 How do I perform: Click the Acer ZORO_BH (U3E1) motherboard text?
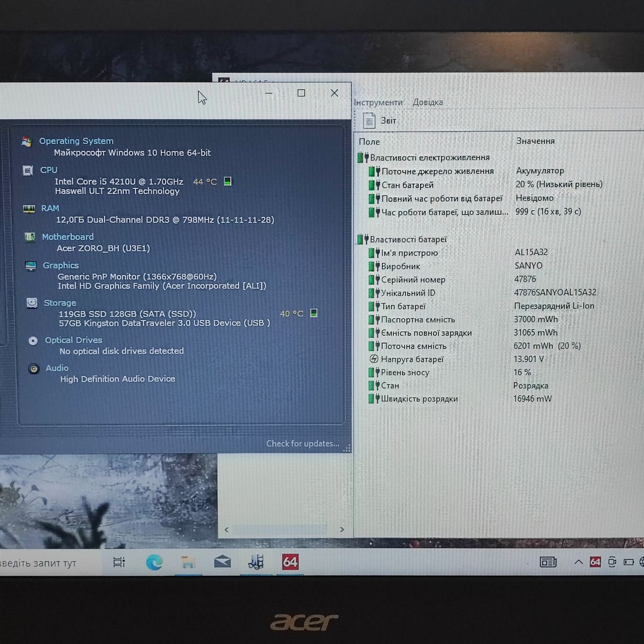pyautogui.click(x=103, y=248)
